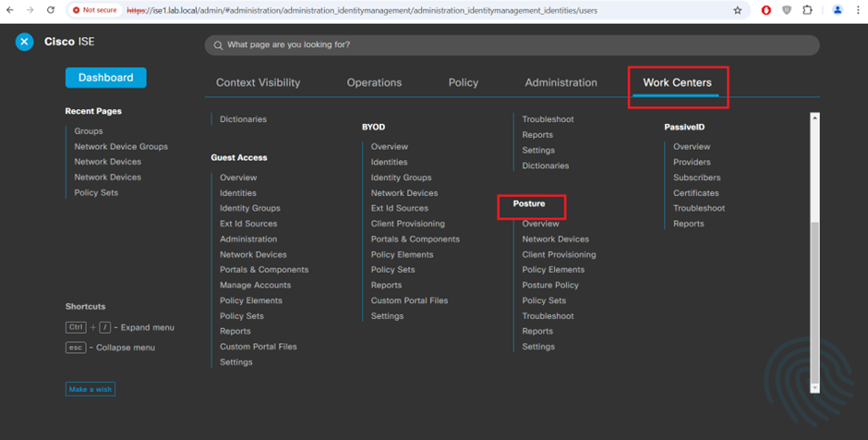Screen dimensions: 868x440
Task: Open Dictionaries link above Posture heading
Action: click(545, 165)
